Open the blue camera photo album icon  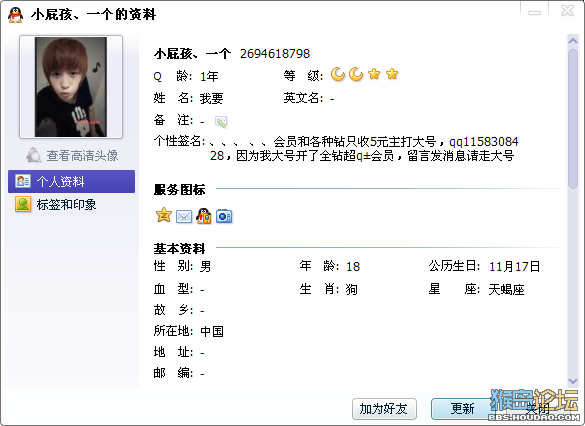(x=224, y=216)
